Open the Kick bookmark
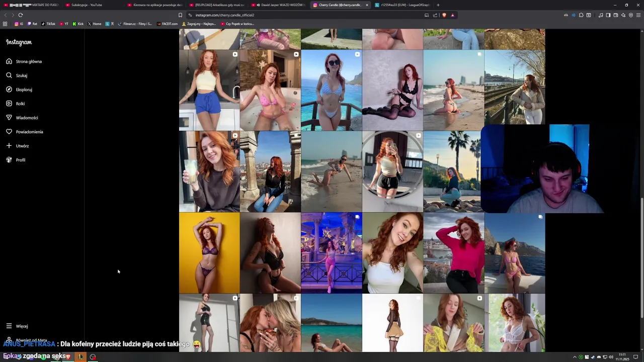 [78, 24]
